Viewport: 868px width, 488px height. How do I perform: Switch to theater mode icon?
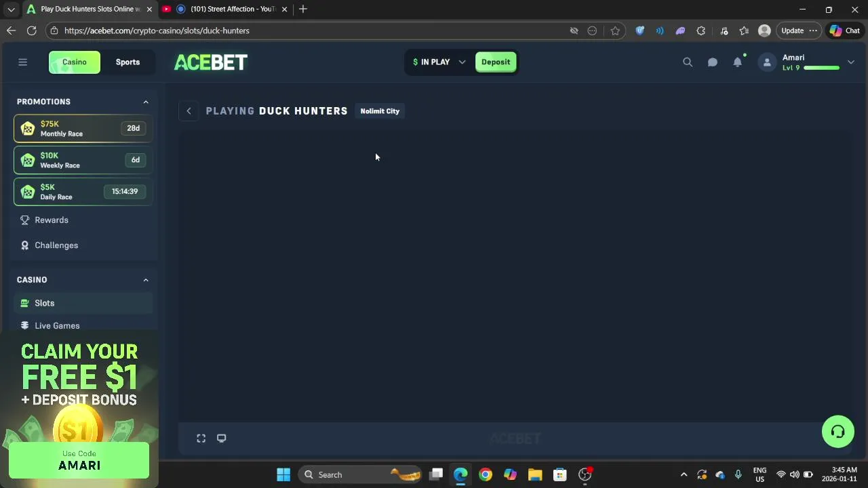[x=222, y=439]
